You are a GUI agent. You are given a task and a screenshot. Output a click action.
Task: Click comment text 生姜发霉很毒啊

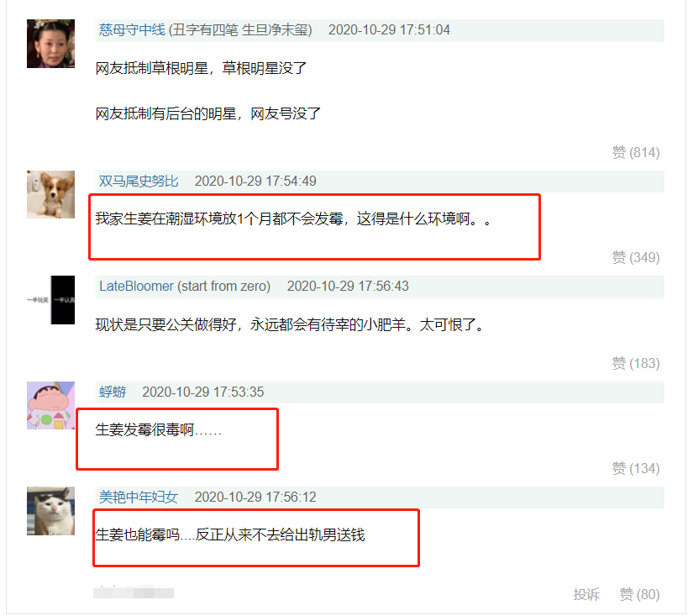144,429
